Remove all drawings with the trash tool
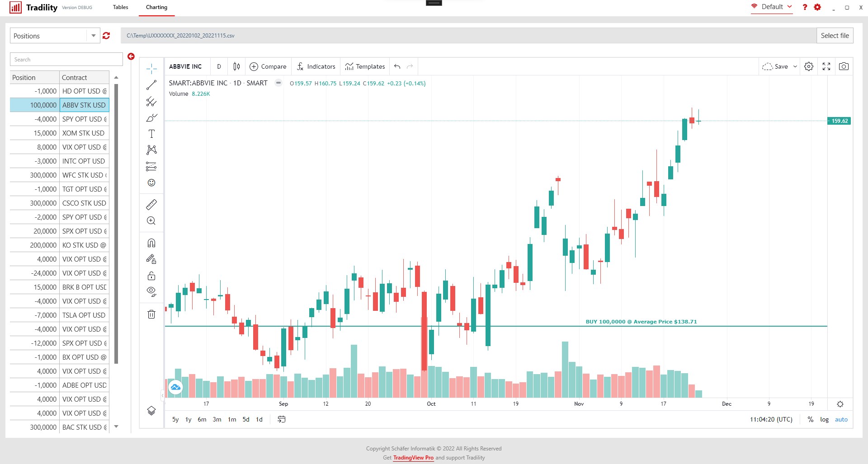868x464 pixels. [x=151, y=314]
